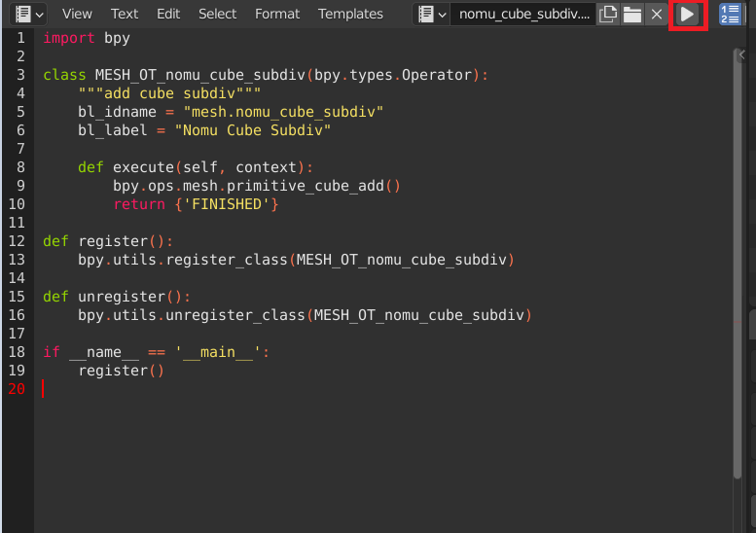
Task: Click on 'unregister' function name line 15
Action: (122, 297)
